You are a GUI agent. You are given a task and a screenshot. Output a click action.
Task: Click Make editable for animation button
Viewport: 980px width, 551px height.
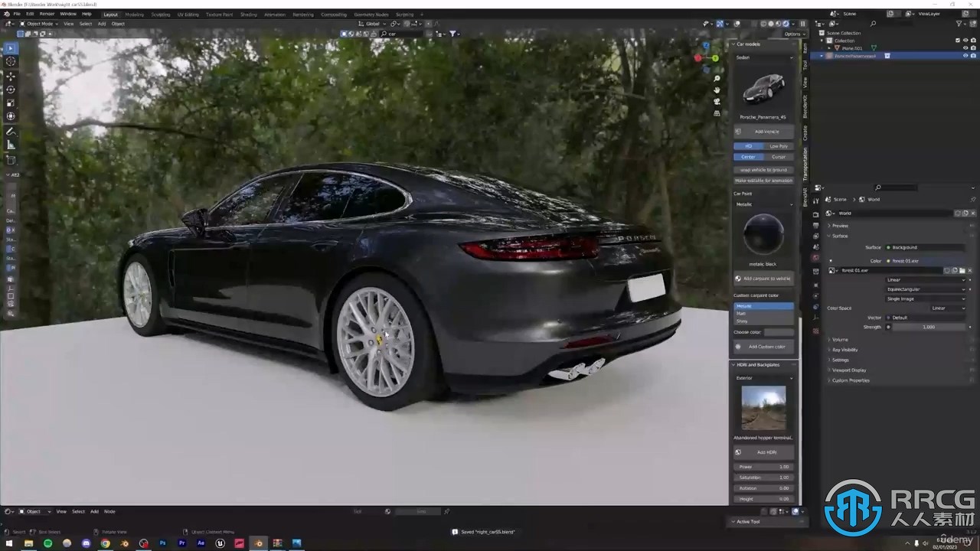coord(764,181)
